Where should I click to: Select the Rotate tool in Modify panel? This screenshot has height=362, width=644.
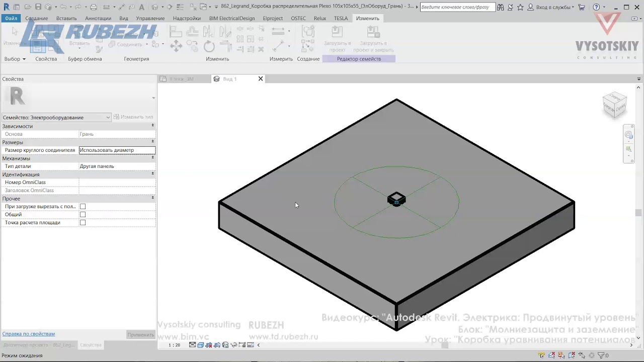tap(209, 47)
